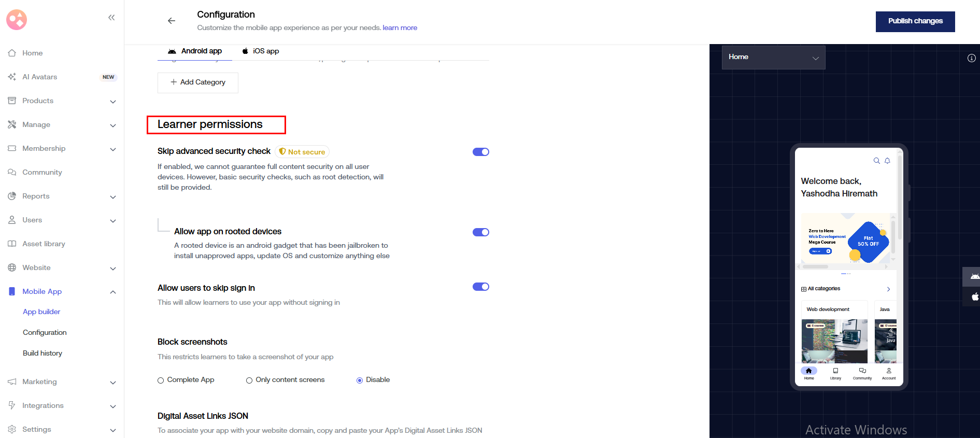Viewport: 980px width, 438px height.
Task: Toggle Allow app on rooted devices
Action: click(480, 232)
